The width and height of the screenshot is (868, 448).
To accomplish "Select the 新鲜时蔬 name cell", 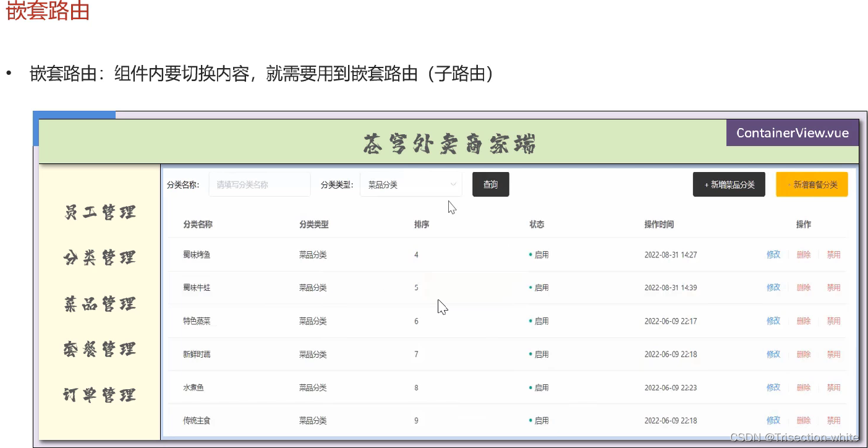I will tap(197, 354).
